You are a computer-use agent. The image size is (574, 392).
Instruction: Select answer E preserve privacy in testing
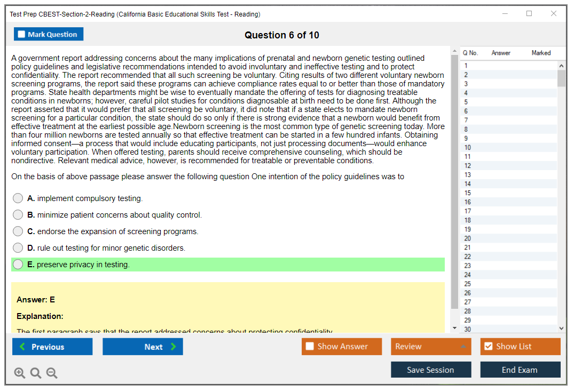[x=18, y=265]
